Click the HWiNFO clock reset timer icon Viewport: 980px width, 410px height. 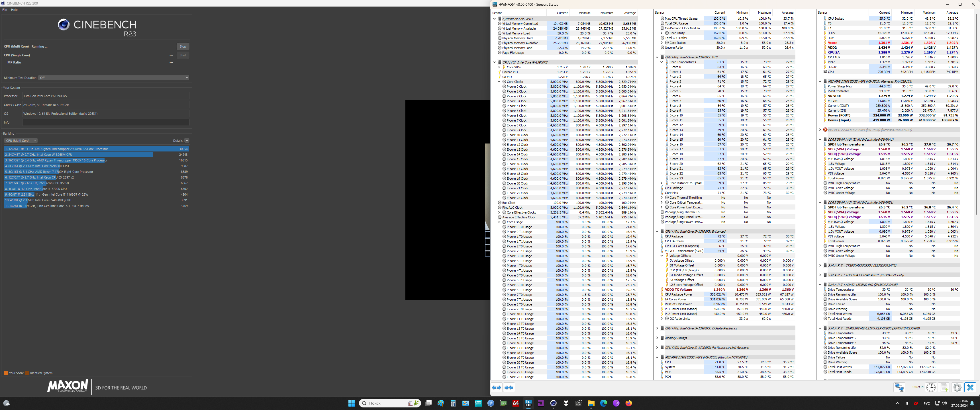click(930, 387)
